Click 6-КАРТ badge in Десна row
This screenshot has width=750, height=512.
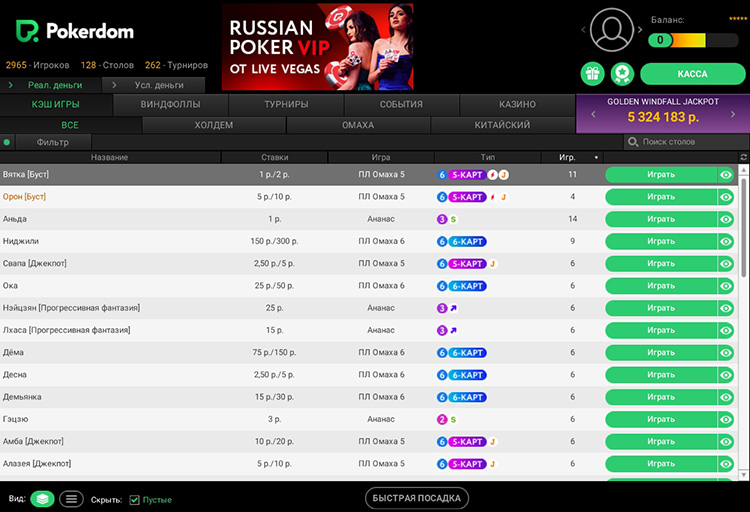467,375
